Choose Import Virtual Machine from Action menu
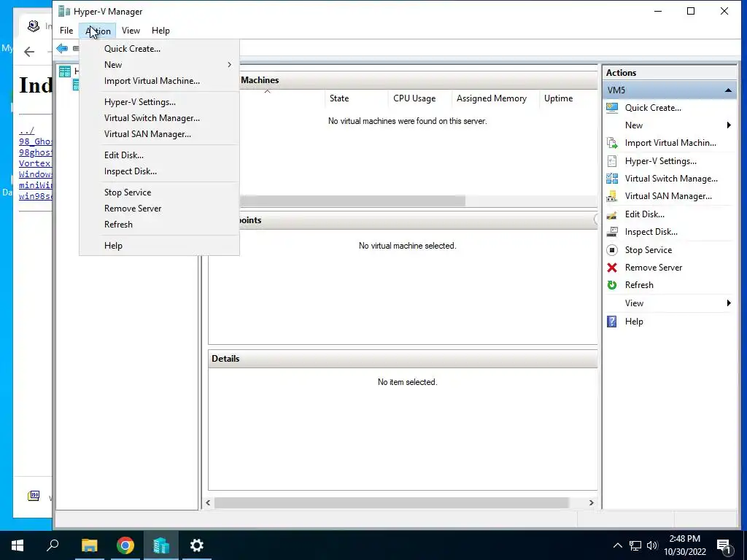Viewport: 747px width, 560px height. point(159,81)
